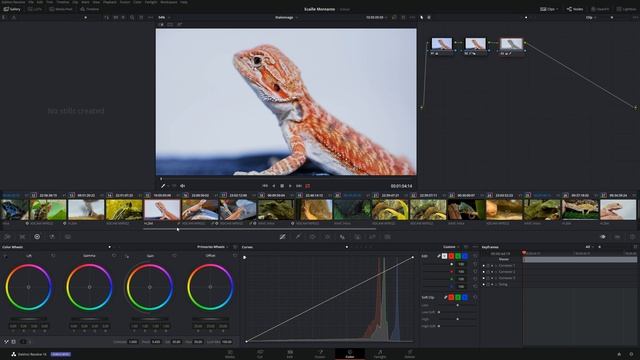Select the last gecko clip thumbnail 27
Viewport: 640px width, 360px height.
point(618,210)
